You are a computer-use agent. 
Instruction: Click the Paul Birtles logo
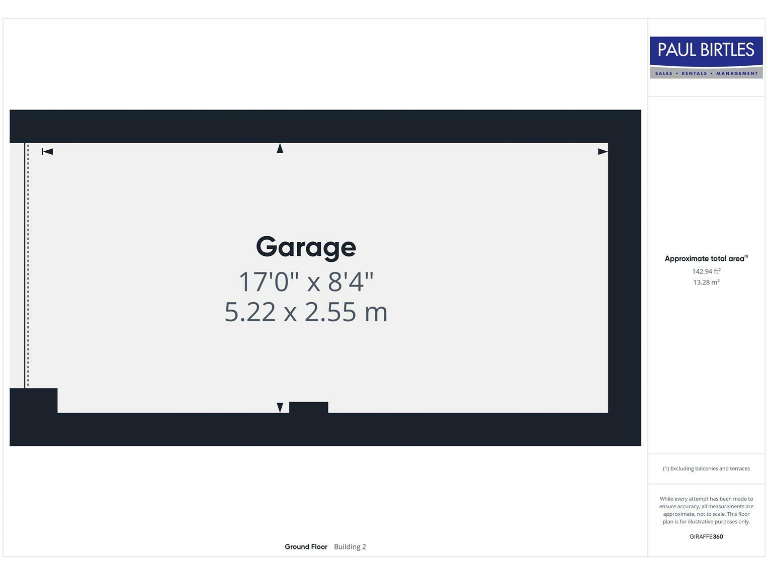pos(706,51)
